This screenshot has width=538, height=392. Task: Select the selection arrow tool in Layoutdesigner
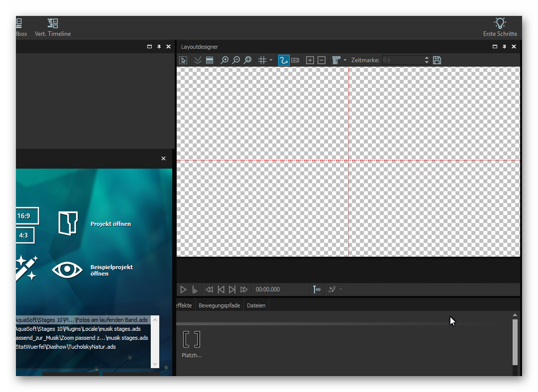click(183, 60)
